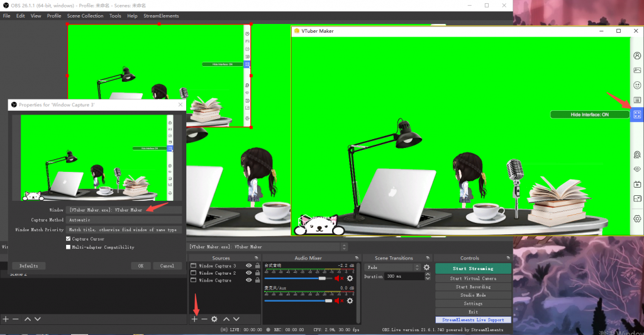This screenshot has width=644, height=335.
Task: Open Capture Method dropdown
Action: pos(124,220)
